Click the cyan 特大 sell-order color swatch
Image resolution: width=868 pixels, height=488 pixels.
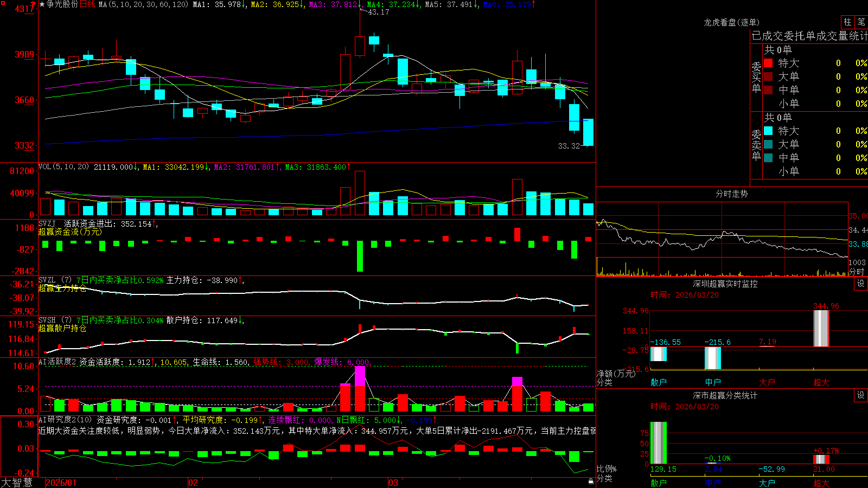click(x=768, y=131)
